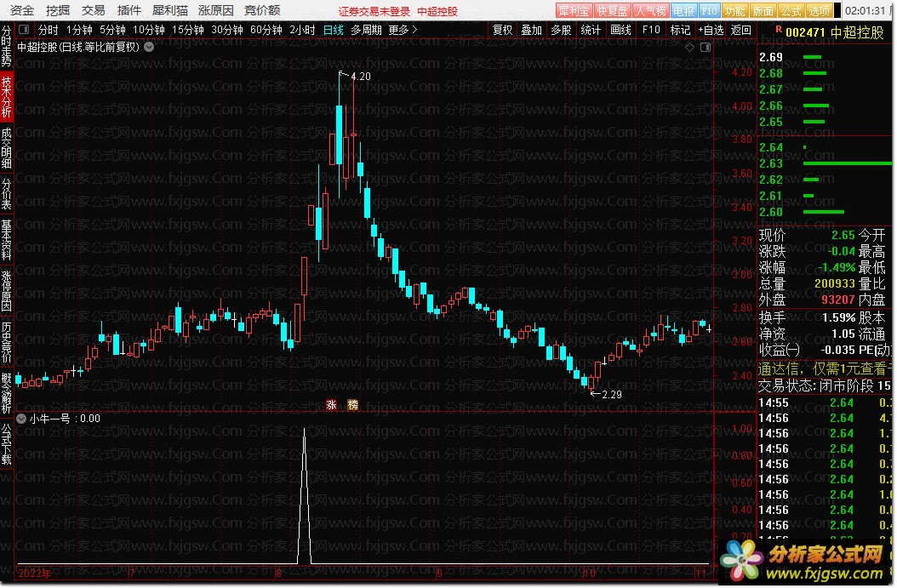Switch to 1分钟 period
Viewport: 897px width, 588px height.
coord(79,30)
